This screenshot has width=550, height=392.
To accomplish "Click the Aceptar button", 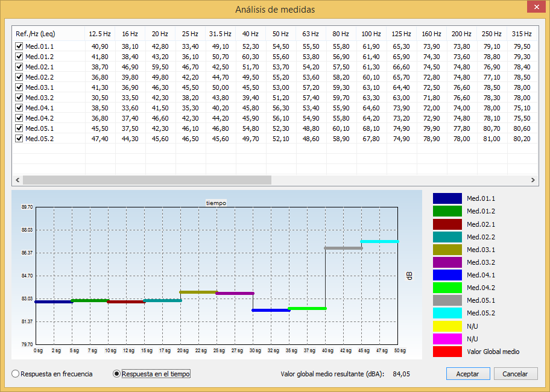I will click(x=467, y=374).
